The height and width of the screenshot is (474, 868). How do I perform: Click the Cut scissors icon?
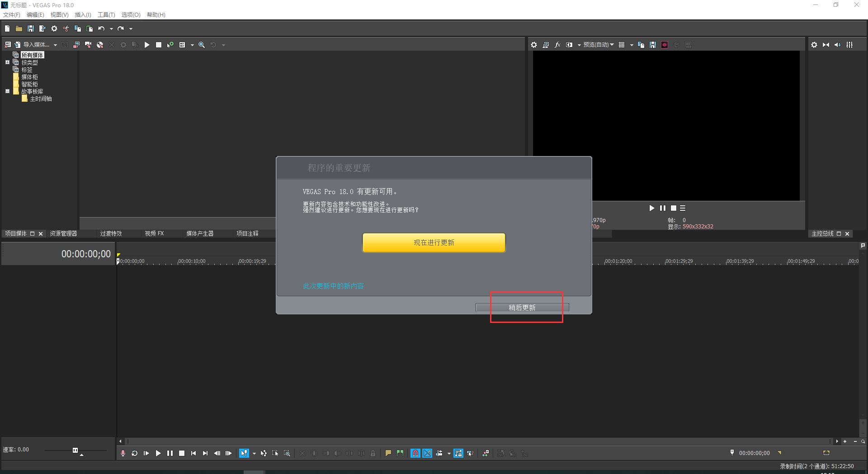pos(66,28)
